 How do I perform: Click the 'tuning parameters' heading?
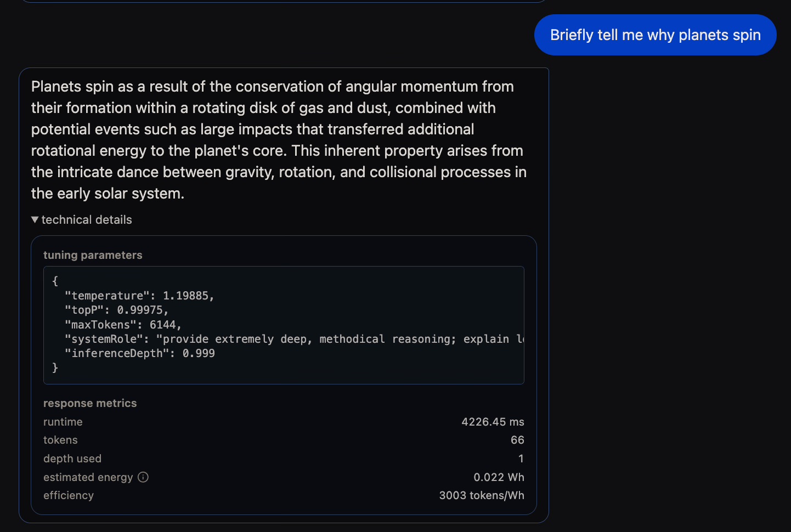(93, 255)
